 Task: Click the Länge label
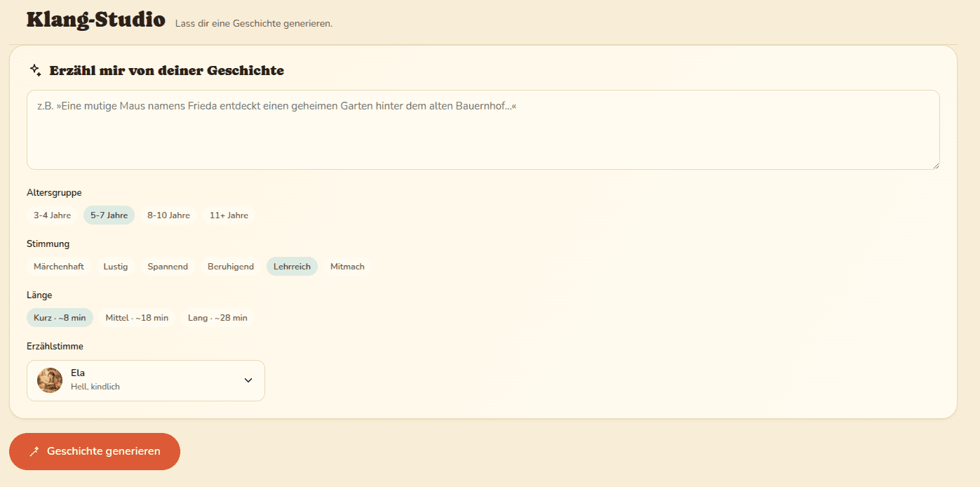(x=39, y=295)
